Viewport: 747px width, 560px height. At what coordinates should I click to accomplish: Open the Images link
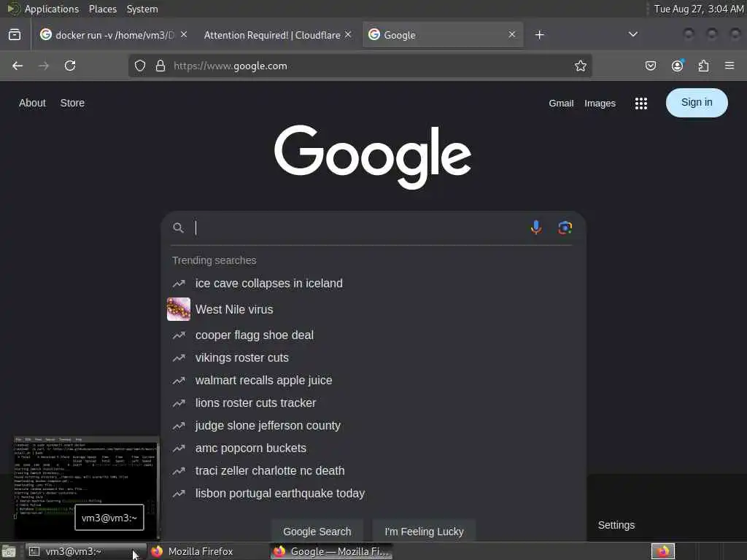click(x=600, y=104)
